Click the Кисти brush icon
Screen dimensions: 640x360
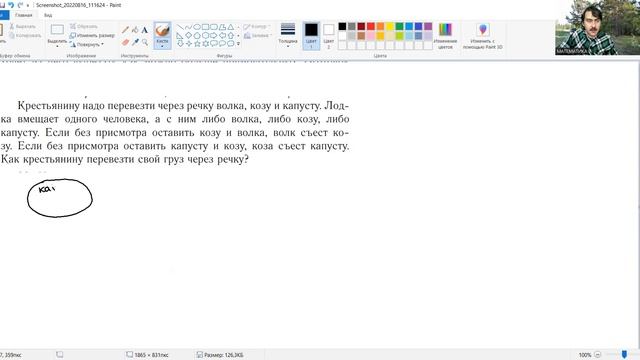point(162,30)
